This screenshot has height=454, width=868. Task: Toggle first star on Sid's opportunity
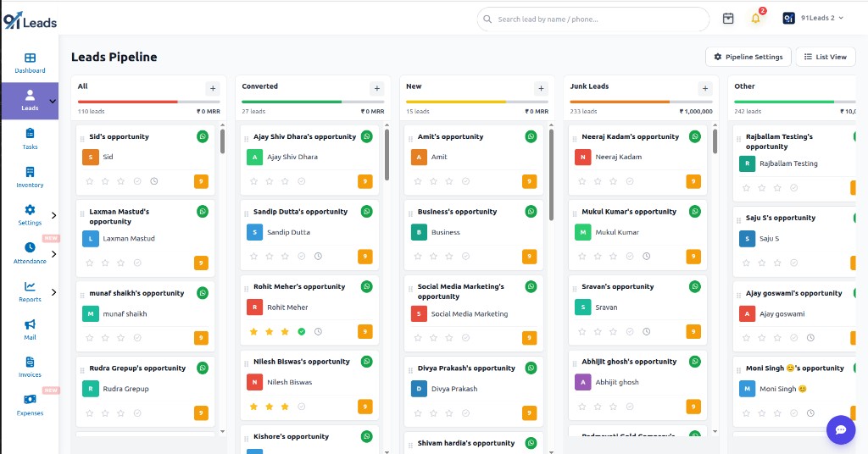click(x=90, y=181)
